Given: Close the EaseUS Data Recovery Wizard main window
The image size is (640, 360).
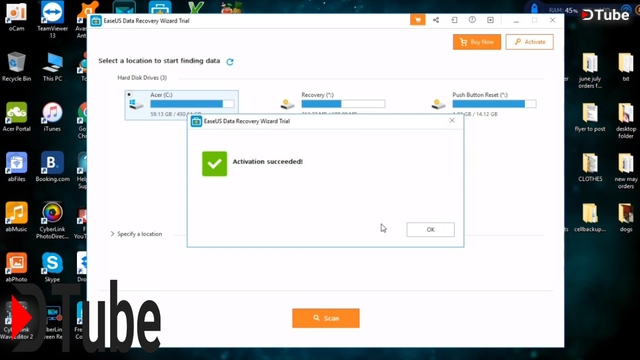Looking at the screenshot, I should click(x=552, y=20).
